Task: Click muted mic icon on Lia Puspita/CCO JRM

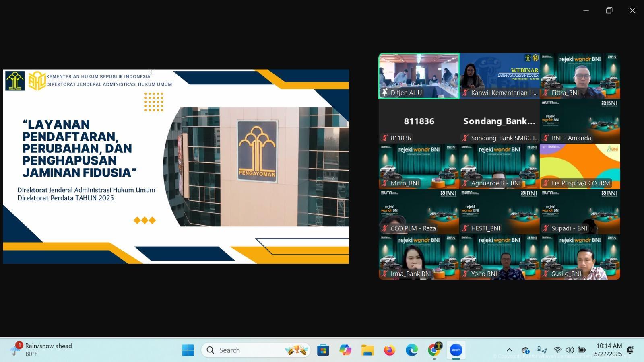Action: [546, 183]
